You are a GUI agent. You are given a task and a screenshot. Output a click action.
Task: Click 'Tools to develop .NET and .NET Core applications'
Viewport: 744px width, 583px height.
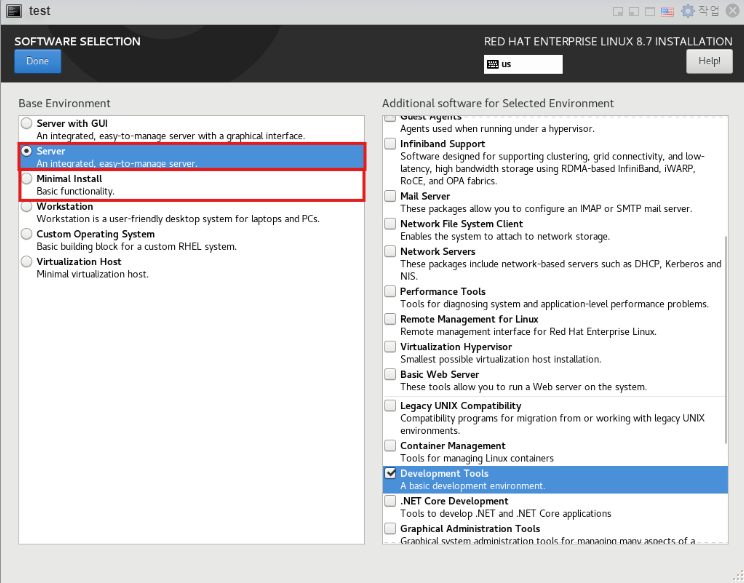click(506, 513)
